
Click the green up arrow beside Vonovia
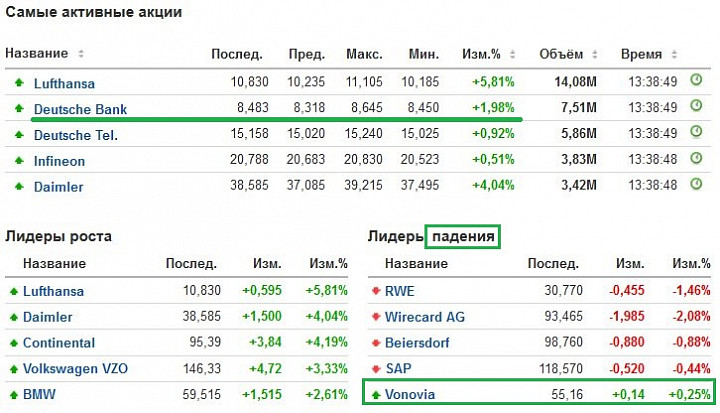[376, 395]
